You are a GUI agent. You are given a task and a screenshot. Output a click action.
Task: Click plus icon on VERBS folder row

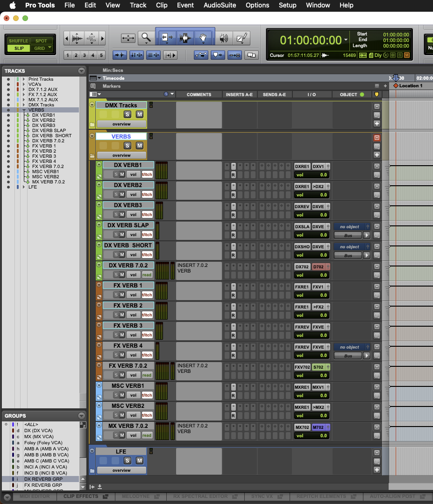coord(376,155)
